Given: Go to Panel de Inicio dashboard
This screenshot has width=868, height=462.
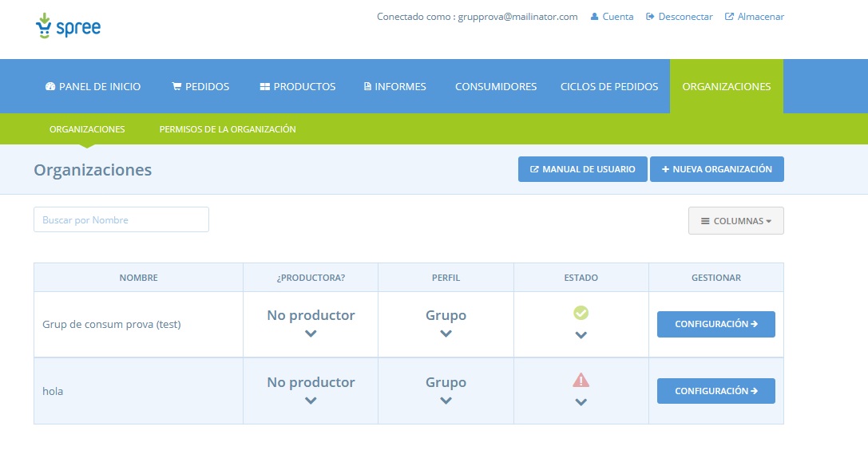Looking at the screenshot, I should (x=93, y=86).
